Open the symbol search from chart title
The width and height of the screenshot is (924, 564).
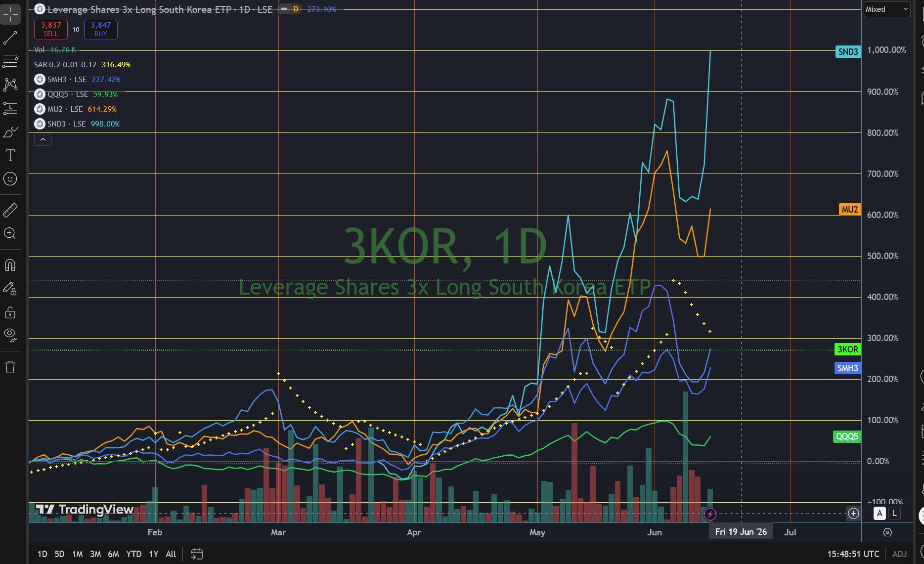(x=160, y=9)
